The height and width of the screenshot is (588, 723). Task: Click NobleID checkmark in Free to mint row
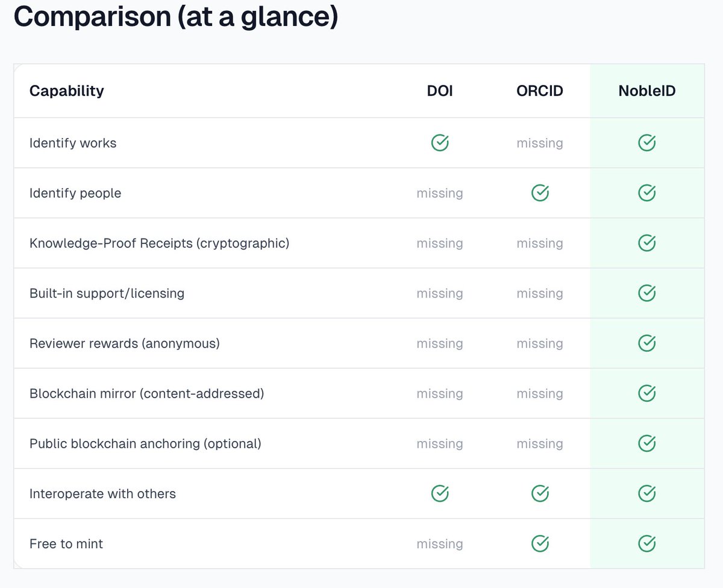[x=647, y=543]
